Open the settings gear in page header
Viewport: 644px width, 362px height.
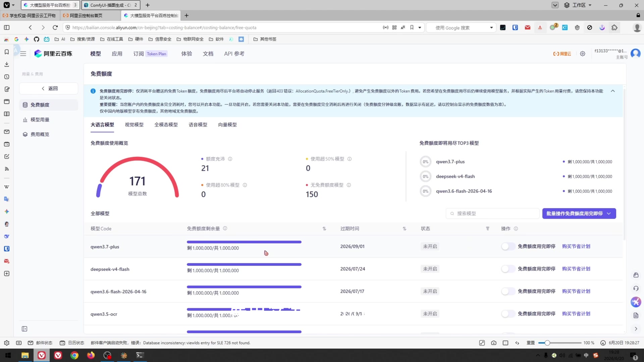tap(583, 54)
